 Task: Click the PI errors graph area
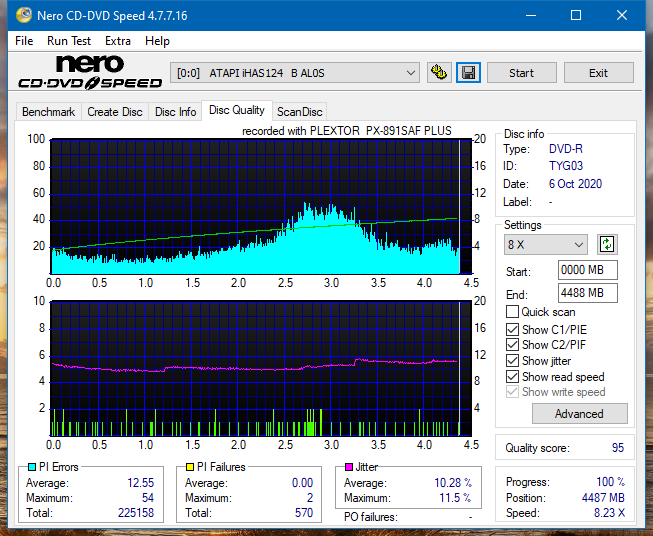[261, 207]
